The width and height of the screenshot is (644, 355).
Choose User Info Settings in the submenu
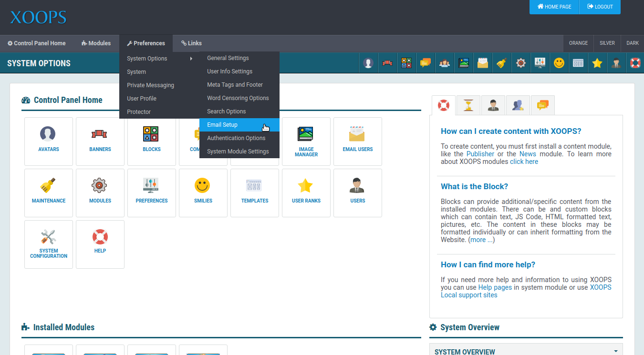tap(239, 71)
